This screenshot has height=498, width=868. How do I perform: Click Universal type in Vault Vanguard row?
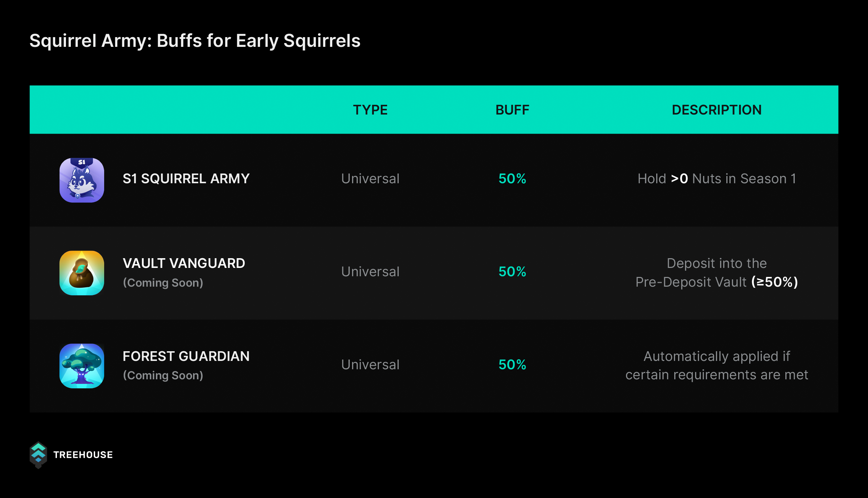[370, 272]
